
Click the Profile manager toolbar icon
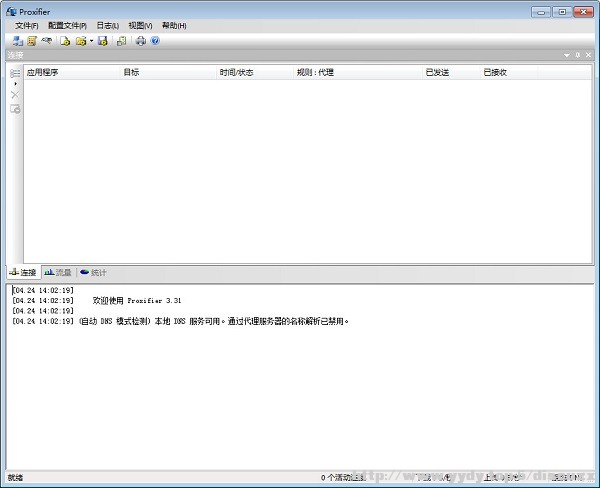[122, 41]
